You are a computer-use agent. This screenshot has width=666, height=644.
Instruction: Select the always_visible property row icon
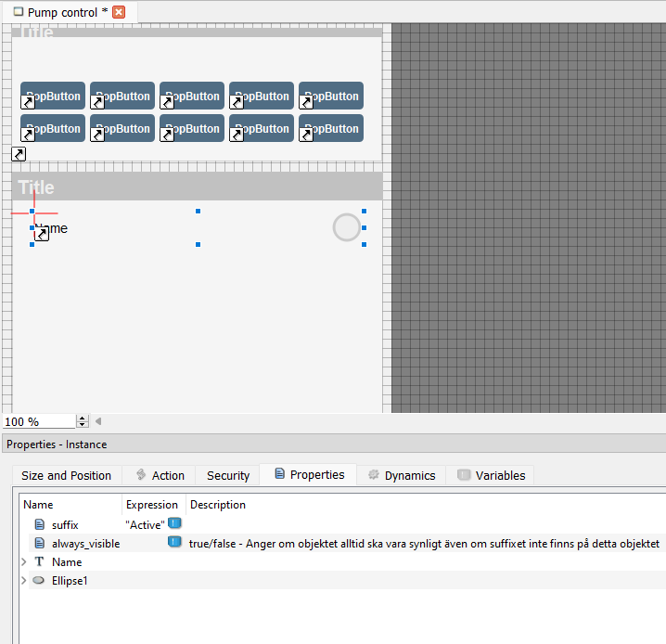coord(39,544)
